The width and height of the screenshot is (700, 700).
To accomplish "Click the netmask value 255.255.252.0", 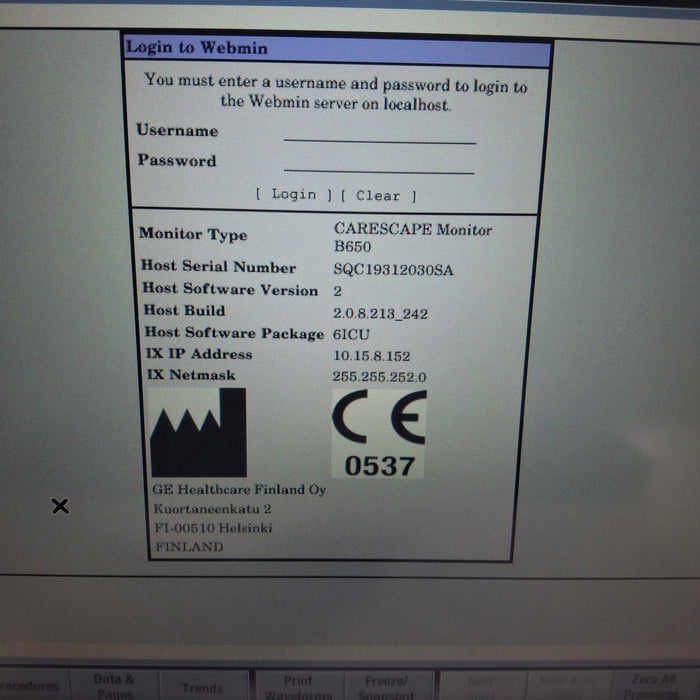I will pos(379,377).
